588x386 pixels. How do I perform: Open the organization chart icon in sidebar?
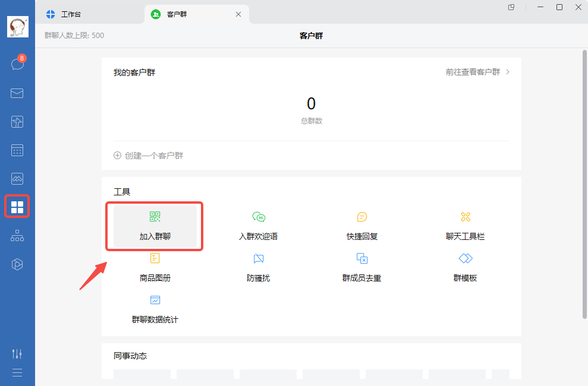[17, 236]
